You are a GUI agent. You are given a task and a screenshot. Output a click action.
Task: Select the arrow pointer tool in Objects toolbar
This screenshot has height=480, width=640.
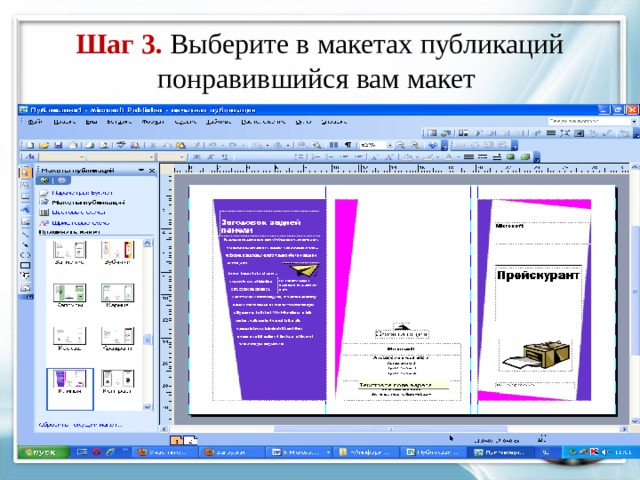coord(25,173)
